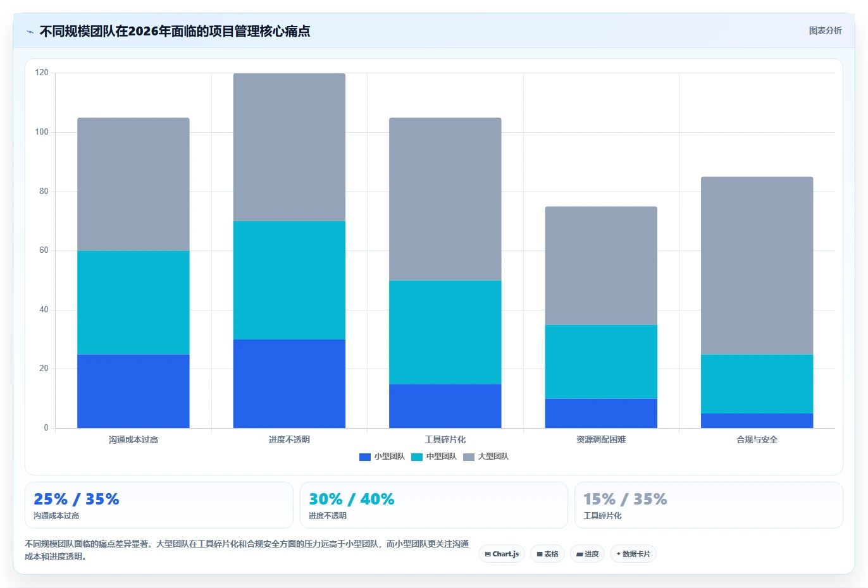Click the 30% / 40% stat value
This screenshot has width=868, height=588.
[352, 499]
